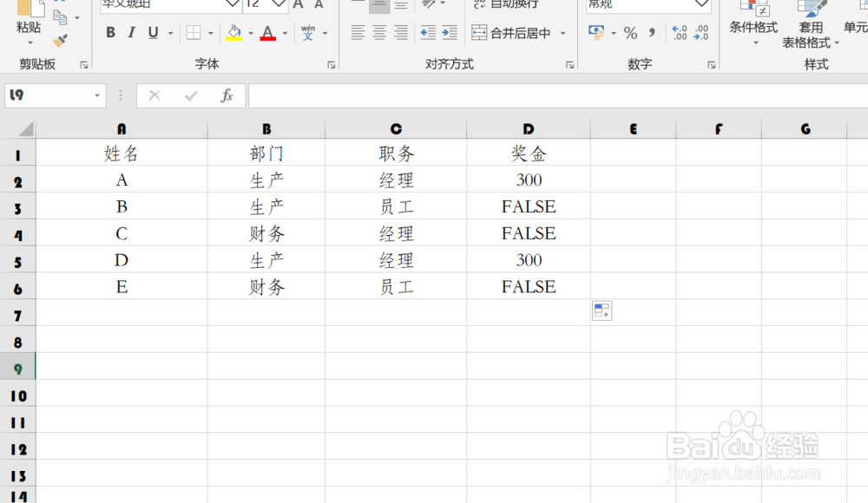Decrease font size with smaller A icon

319,4
